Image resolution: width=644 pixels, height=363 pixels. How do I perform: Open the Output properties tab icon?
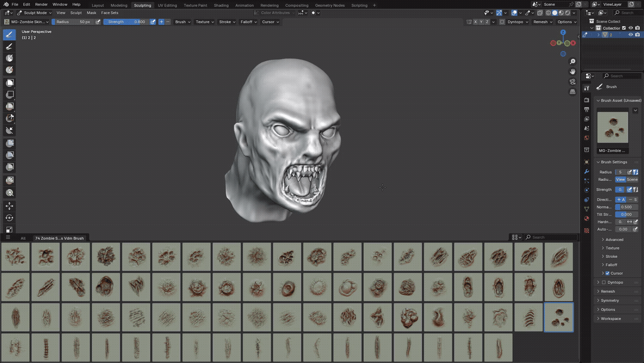click(587, 109)
